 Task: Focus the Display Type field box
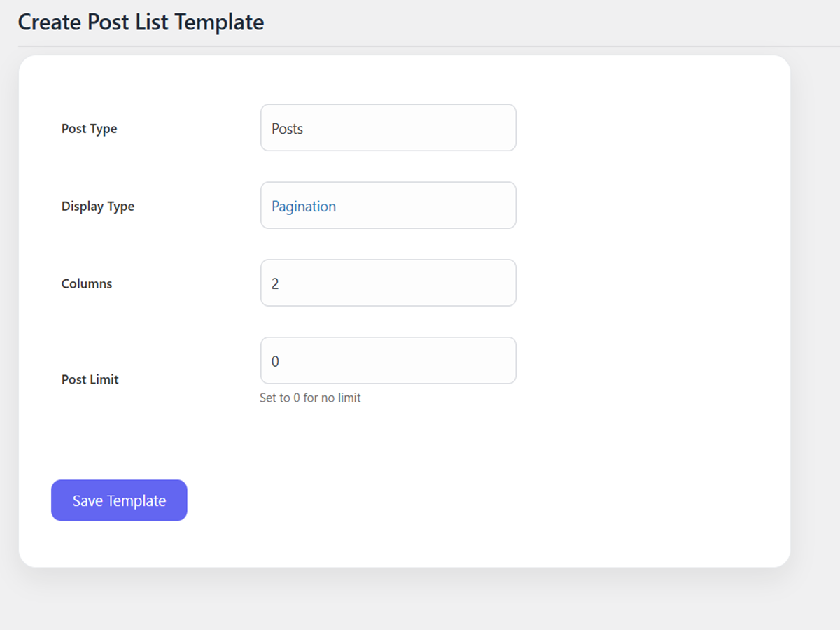click(388, 205)
